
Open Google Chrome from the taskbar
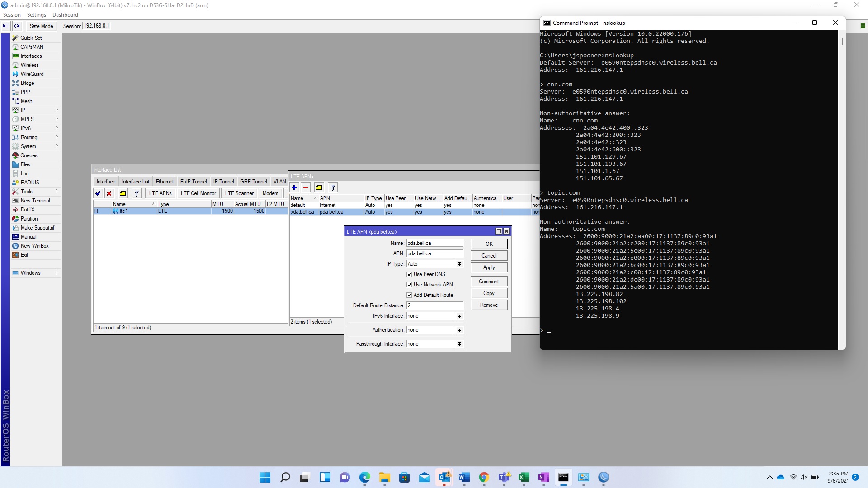[x=484, y=477]
